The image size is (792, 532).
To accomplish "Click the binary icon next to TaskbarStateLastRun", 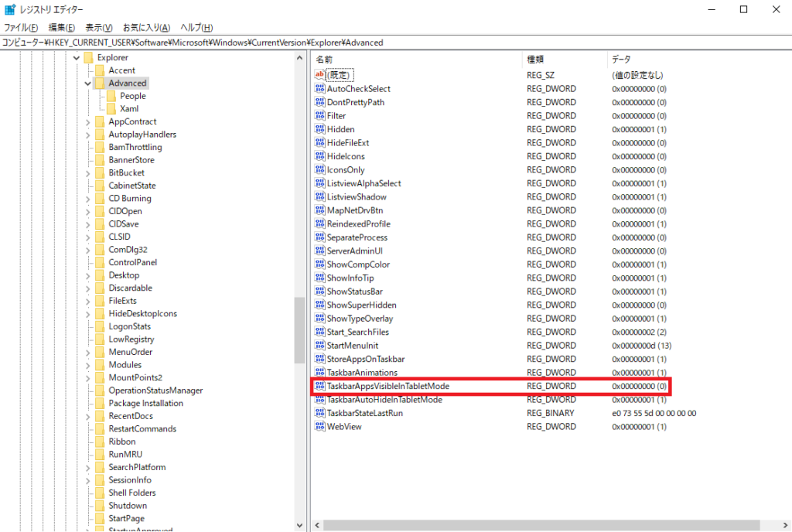I will tap(320, 413).
